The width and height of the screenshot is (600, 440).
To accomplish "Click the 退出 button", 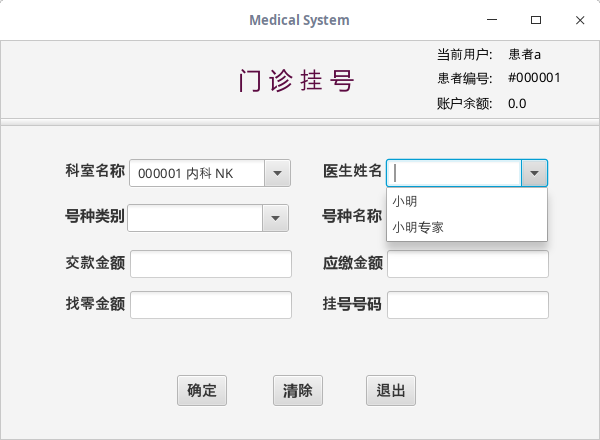I will click(391, 390).
